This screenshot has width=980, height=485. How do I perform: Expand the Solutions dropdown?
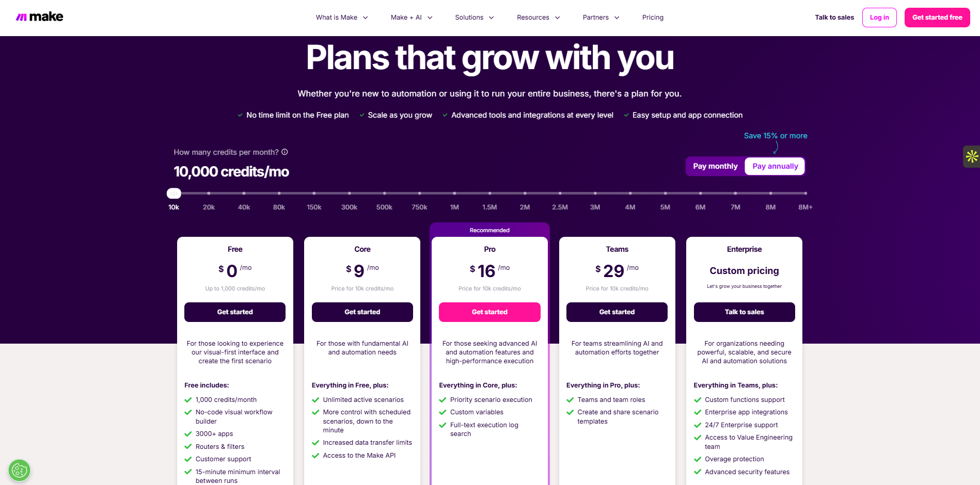click(473, 17)
